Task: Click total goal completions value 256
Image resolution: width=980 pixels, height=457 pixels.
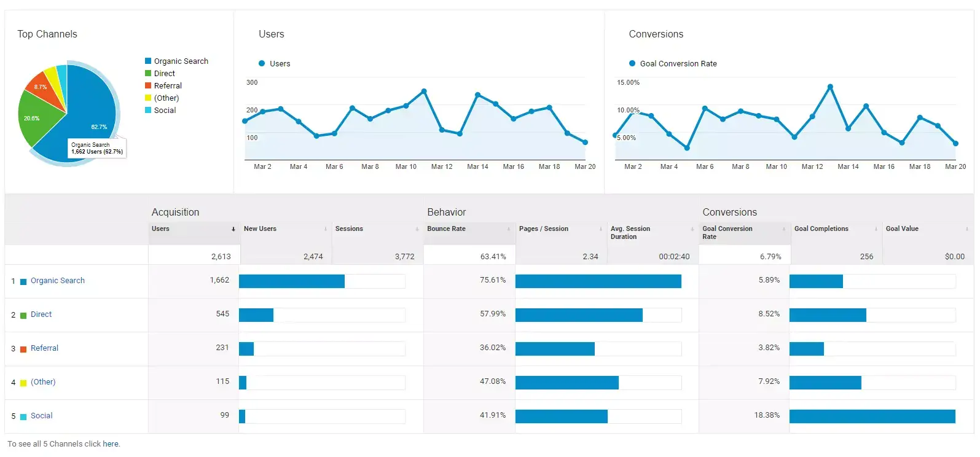Action: (x=866, y=257)
